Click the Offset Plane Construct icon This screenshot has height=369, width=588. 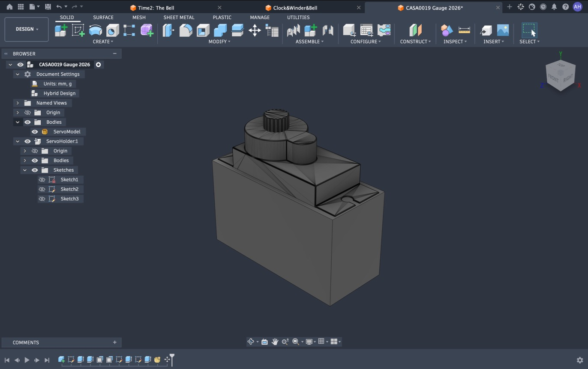(415, 30)
